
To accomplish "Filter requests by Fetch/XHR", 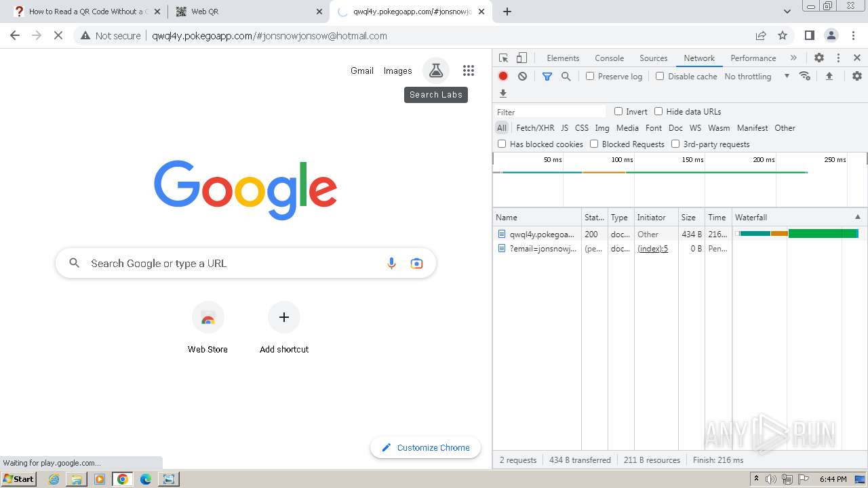I will click(535, 127).
